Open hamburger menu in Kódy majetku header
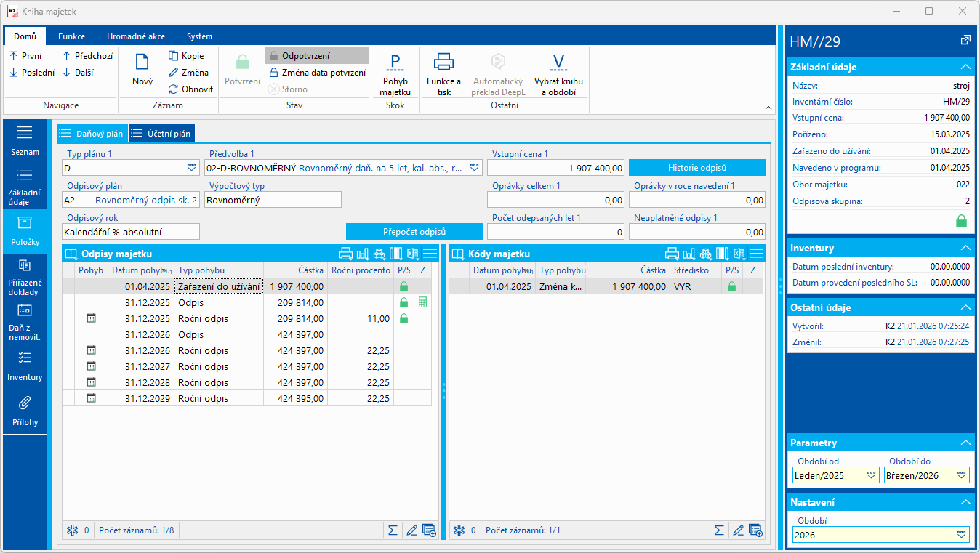 (x=756, y=254)
